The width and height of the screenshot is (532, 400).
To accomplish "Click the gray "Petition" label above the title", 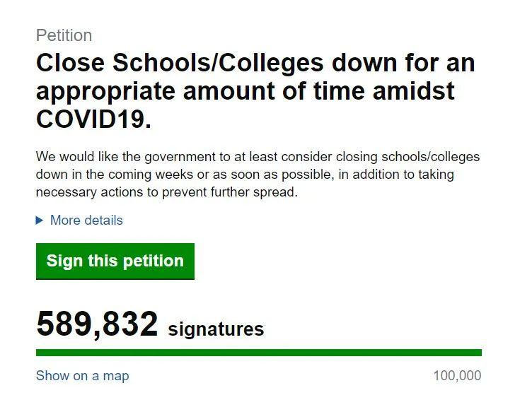I will click(x=64, y=35).
